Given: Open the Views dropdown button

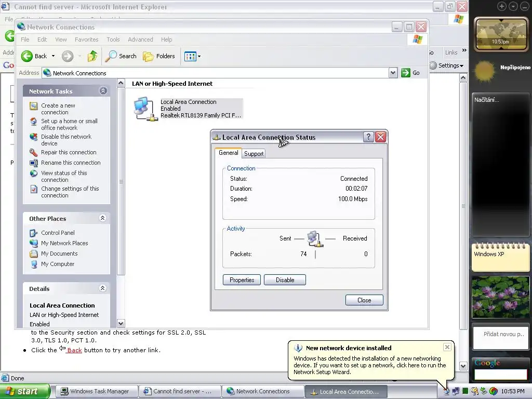Looking at the screenshot, I should [x=192, y=56].
